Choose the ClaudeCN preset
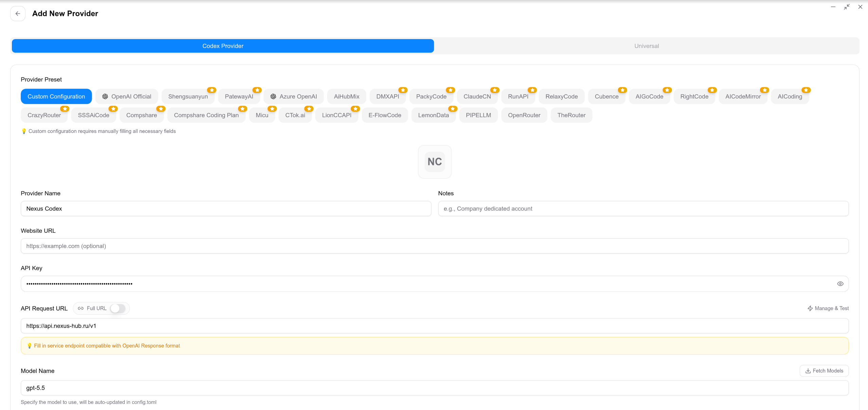The width and height of the screenshot is (868, 410). tap(477, 96)
